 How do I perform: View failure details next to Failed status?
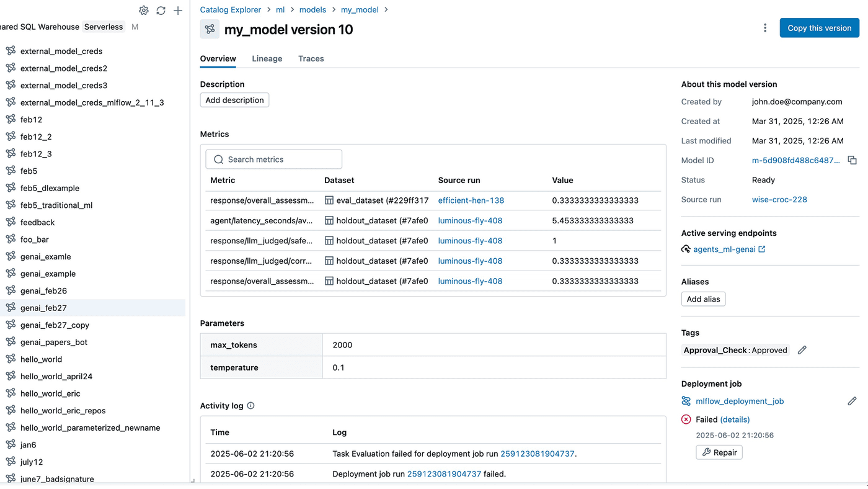[x=735, y=419]
